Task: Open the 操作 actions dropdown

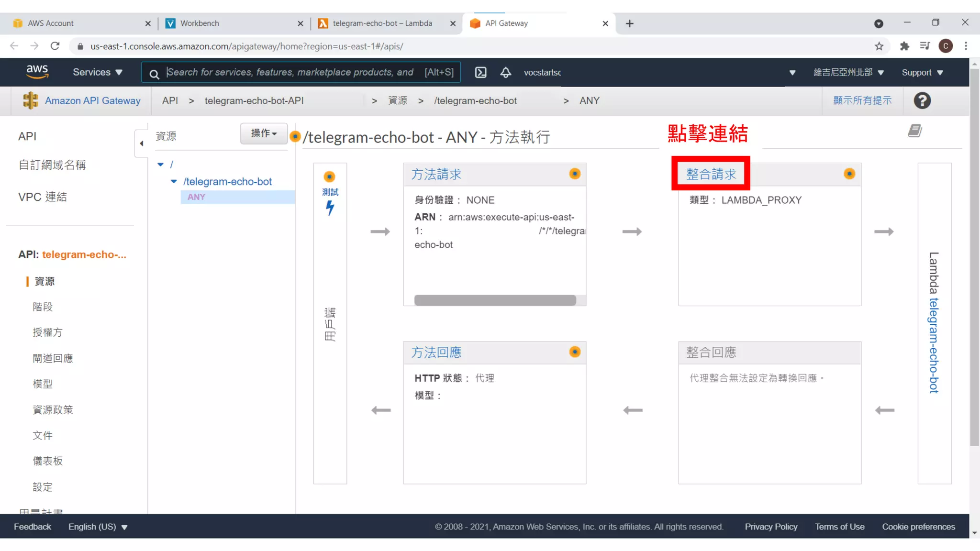Action: coord(264,133)
